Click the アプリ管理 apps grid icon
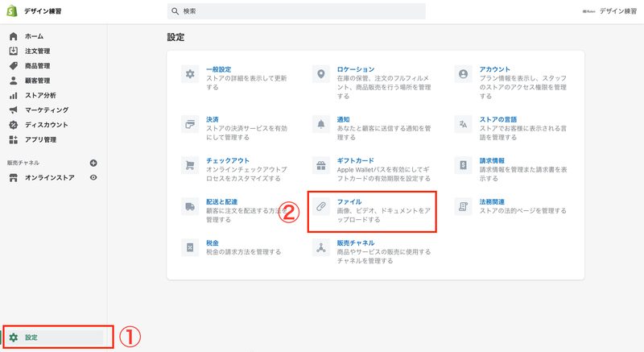644x352 pixels. tap(13, 139)
